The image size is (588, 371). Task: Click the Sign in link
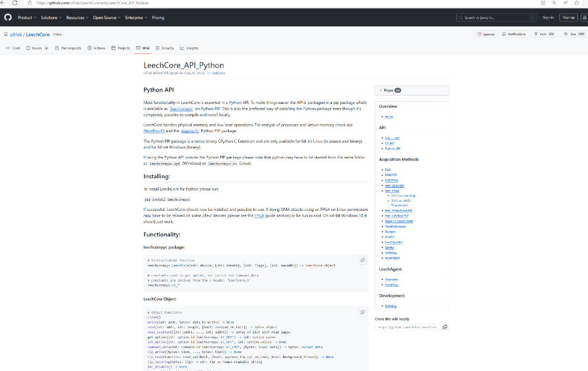pyautogui.click(x=548, y=17)
